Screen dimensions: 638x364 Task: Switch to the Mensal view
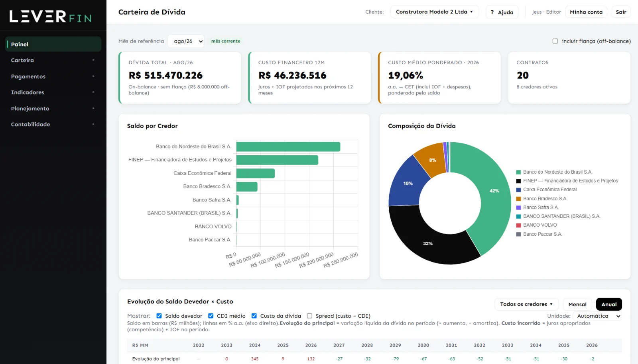point(577,304)
